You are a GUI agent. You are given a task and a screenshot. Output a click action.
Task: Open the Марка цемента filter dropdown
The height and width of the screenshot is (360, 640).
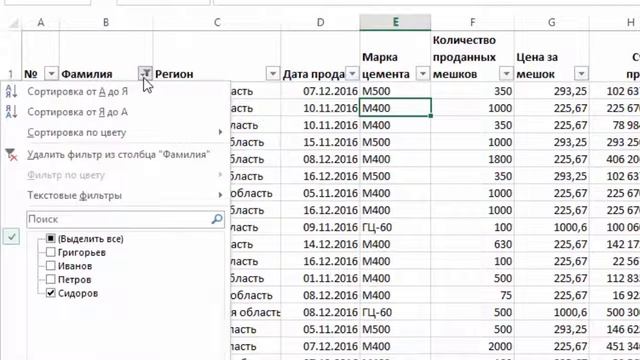click(423, 73)
